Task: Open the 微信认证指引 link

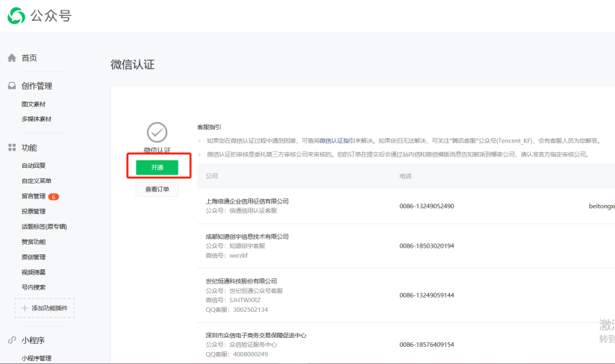Action: point(337,141)
